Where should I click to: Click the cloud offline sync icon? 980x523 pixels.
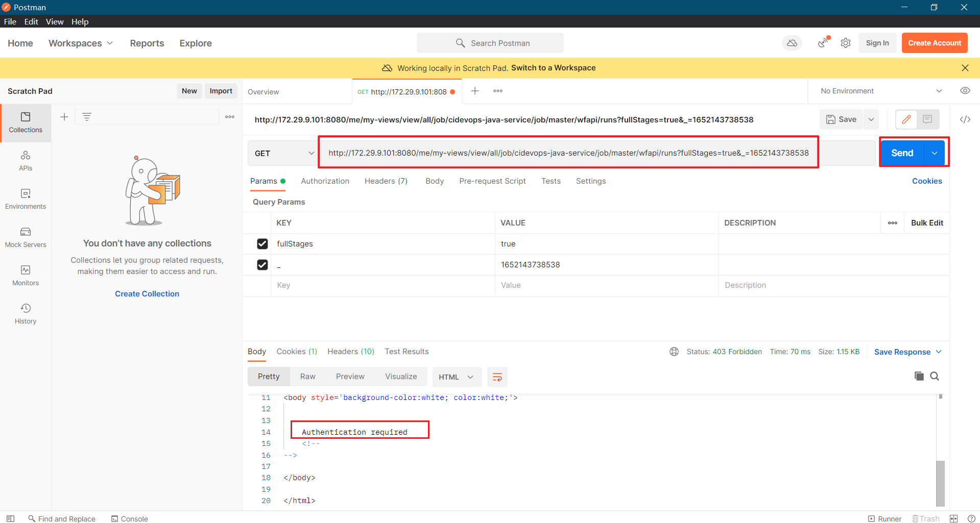792,43
